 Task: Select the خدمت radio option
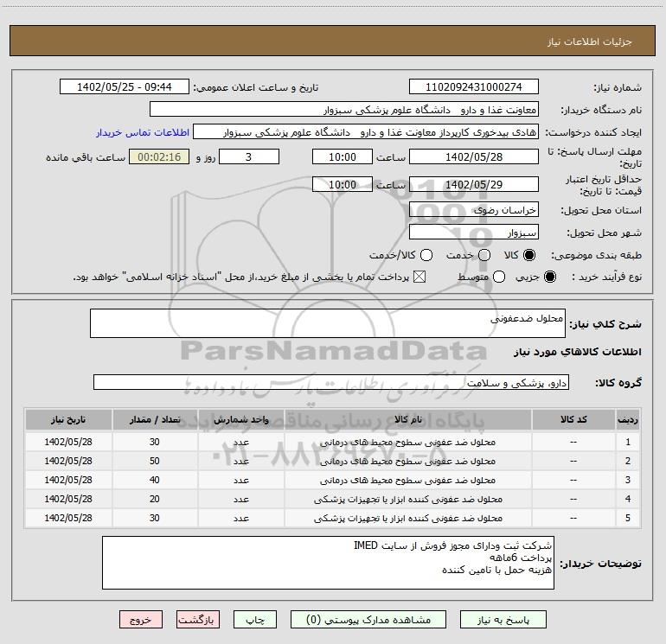click(x=484, y=255)
